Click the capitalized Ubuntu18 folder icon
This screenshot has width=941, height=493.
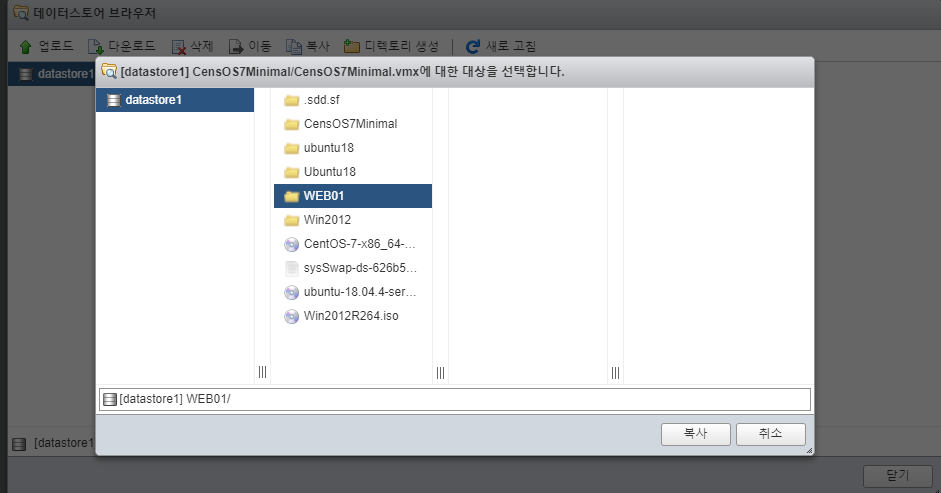tap(292, 172)
